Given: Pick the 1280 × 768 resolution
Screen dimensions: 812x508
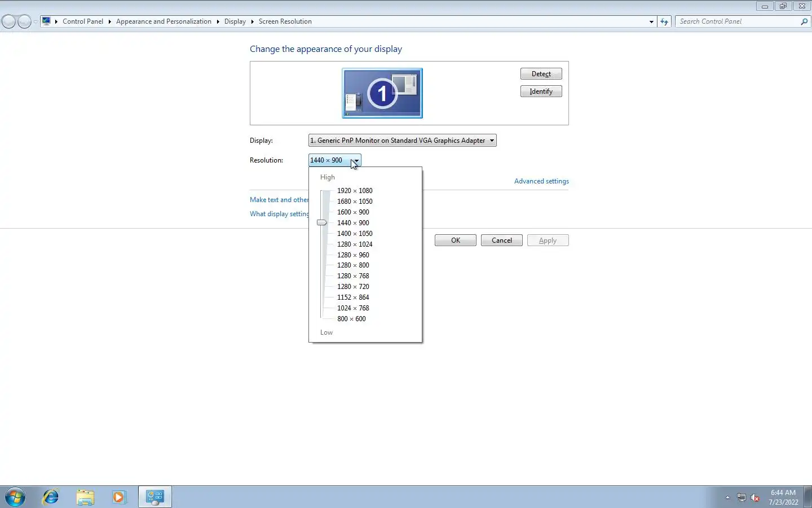Looking at the screenshot, I should [353, 276].
